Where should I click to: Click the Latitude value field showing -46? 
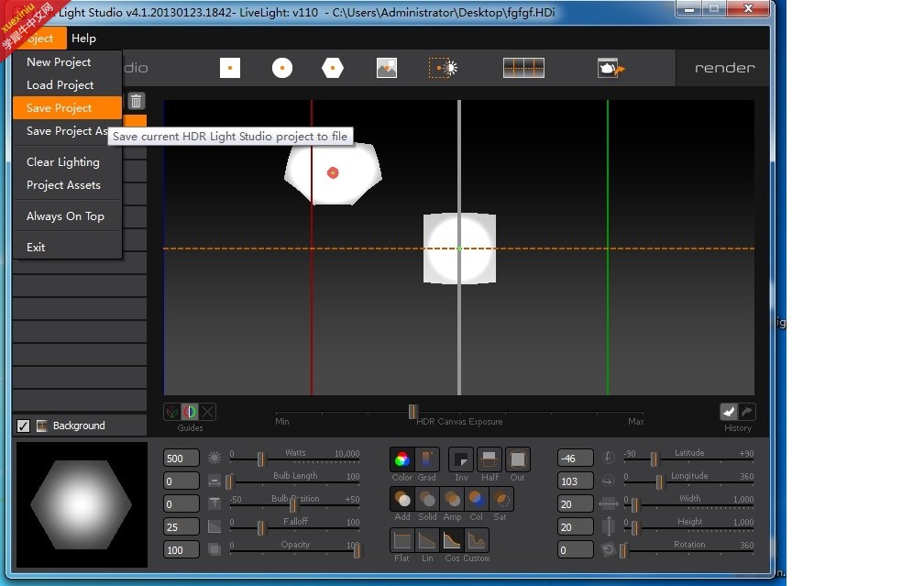[575, 459]
